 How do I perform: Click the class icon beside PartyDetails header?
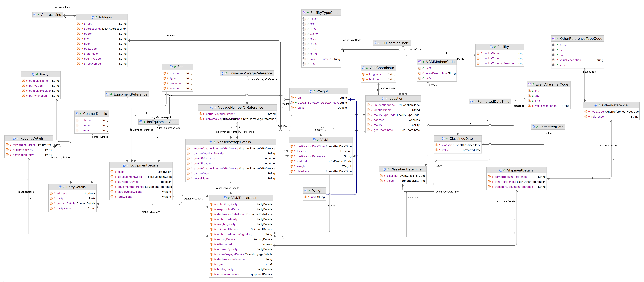[60, 187]
